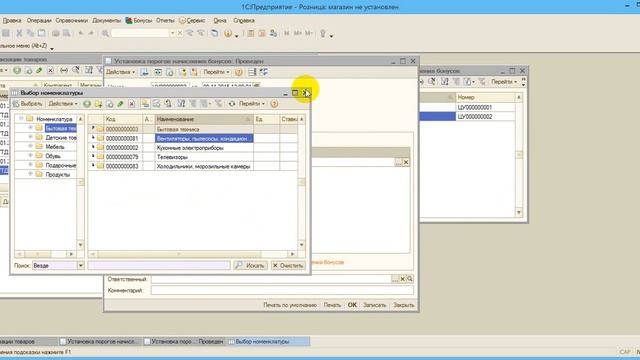Screen dimensions: 640x360
Task: Click the copy item icon in Выбор номенклатуры
Action: tap(109, 104)
